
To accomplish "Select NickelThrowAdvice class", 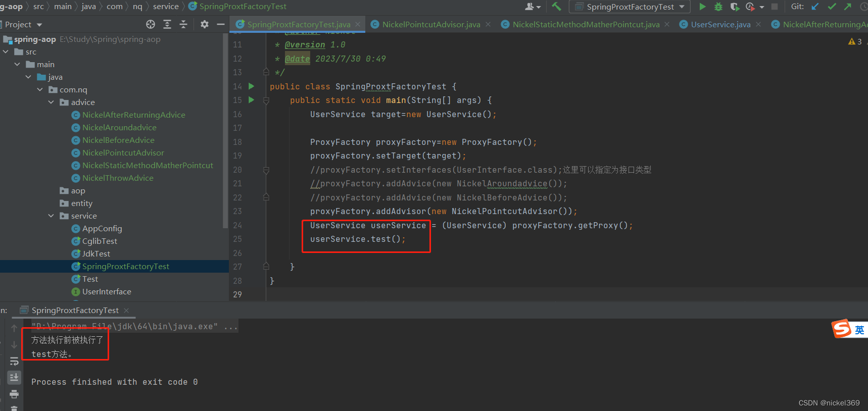I will [x=118, y=178].
